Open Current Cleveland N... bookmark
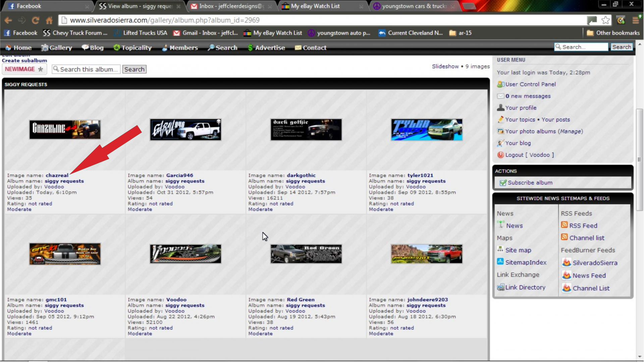This screenshot has height=362, width=644. [x=411, y=33]
